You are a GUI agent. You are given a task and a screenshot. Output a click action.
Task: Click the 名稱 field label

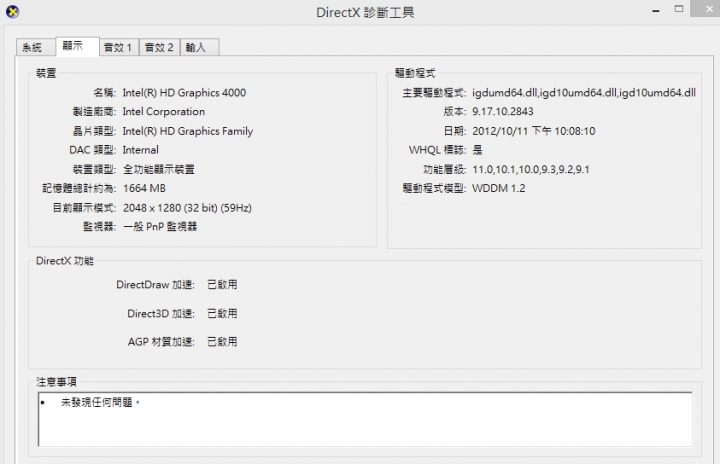click(105, 93)
